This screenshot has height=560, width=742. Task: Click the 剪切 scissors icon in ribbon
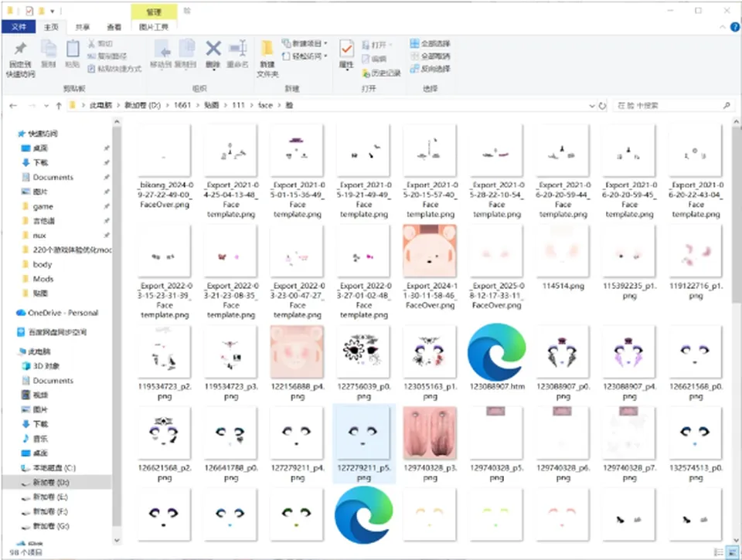pyautogui.click(x=91, y=44)
